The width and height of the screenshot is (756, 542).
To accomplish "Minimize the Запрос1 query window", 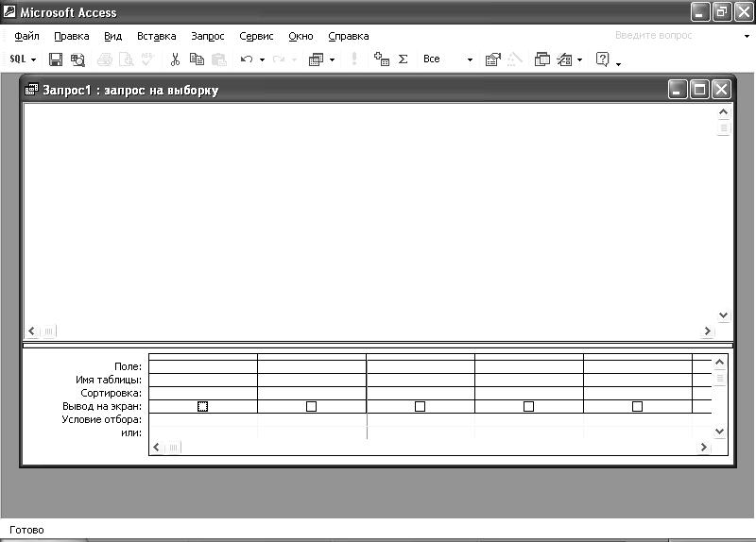I will click(678, 90).
